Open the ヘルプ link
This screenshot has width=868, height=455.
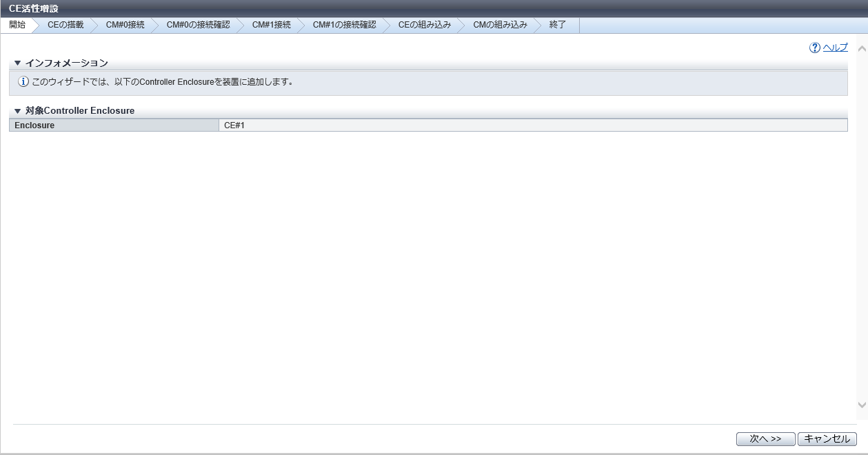tap(835, 48)
